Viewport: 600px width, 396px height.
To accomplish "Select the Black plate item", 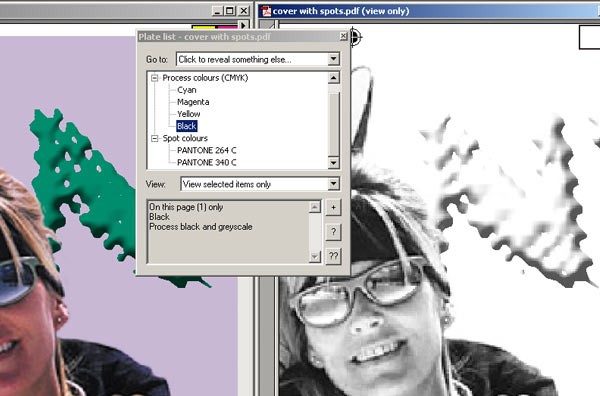I will (187, 126).
